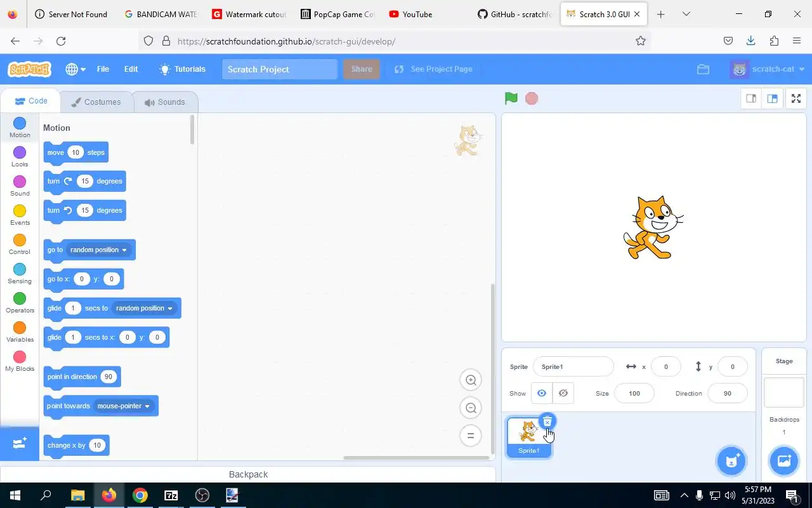Open Windows Start menu
This screenshot has width=812, height=508.
pyautogui.click(x=15, y=495)
